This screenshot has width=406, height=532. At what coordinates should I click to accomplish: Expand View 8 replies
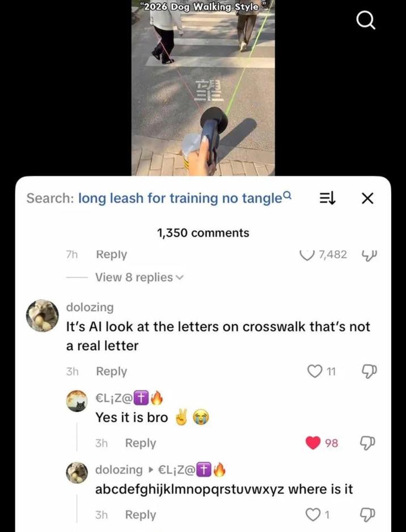pos(139,277)
